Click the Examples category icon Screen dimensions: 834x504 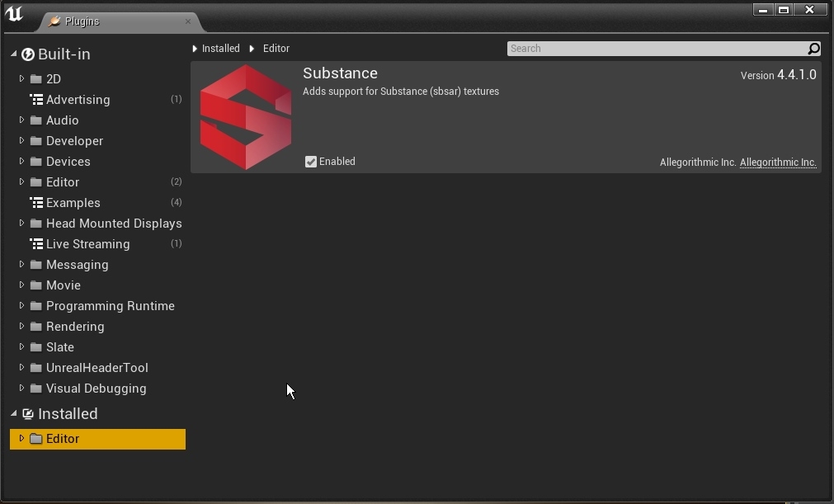tap(36, 203)
